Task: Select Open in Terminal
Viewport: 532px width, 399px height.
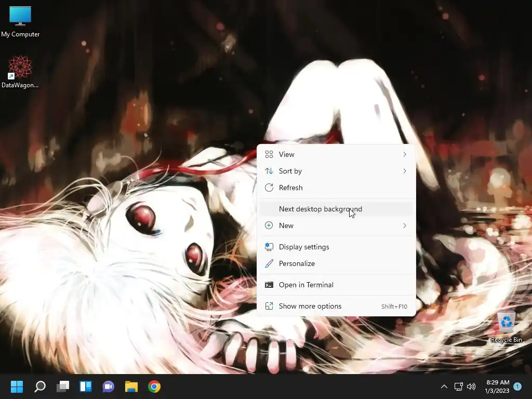Action: pyautogui.click(x=336, y=285)
